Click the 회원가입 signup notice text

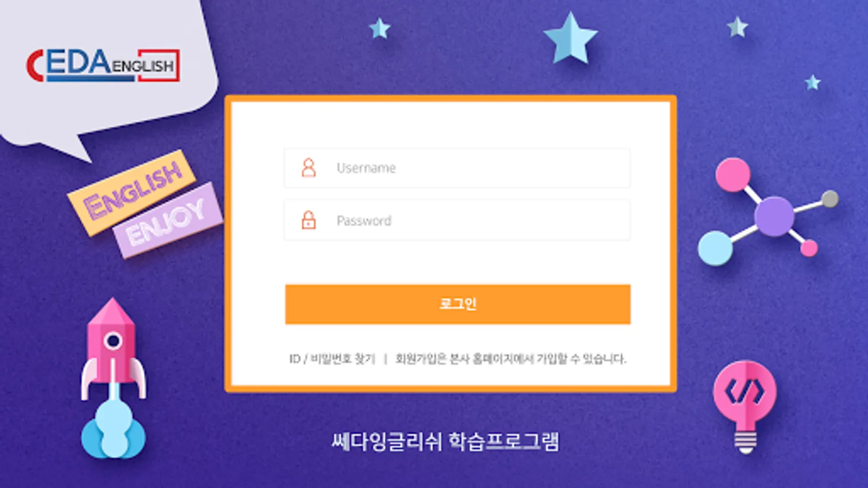pyautogui.click(x=510, y=359)
